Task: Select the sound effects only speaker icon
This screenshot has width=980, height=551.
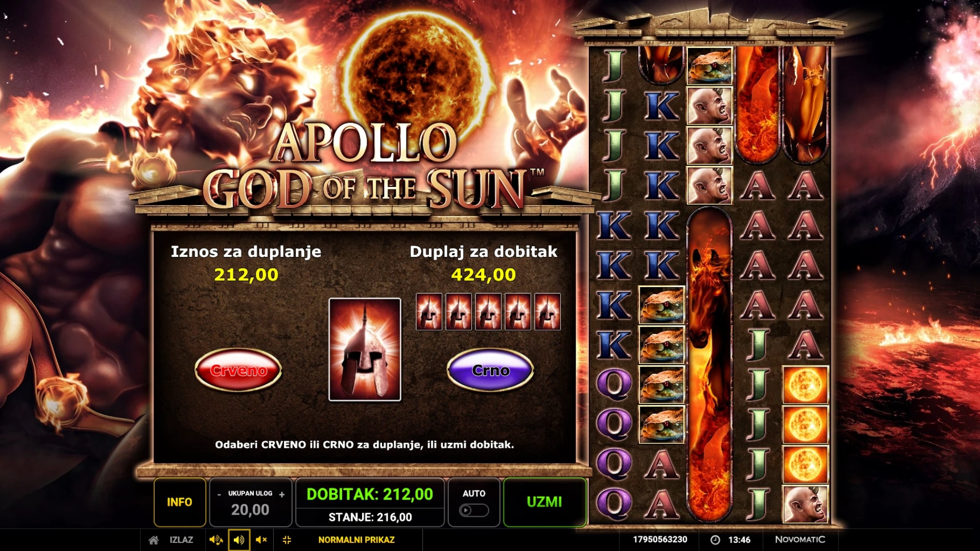Action: point(238,540)
